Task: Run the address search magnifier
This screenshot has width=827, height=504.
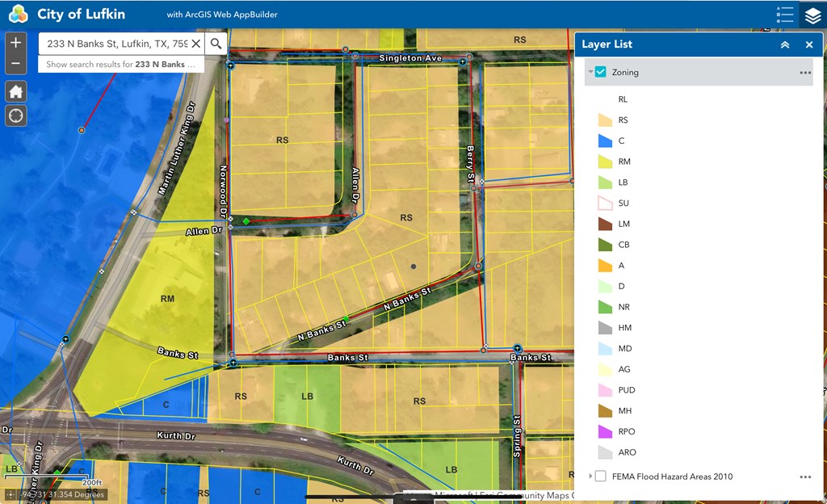Action: (216, 44)
